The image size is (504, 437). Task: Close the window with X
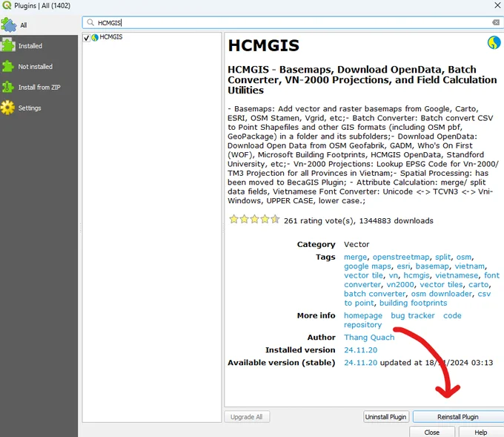click(x=497, y=5)
